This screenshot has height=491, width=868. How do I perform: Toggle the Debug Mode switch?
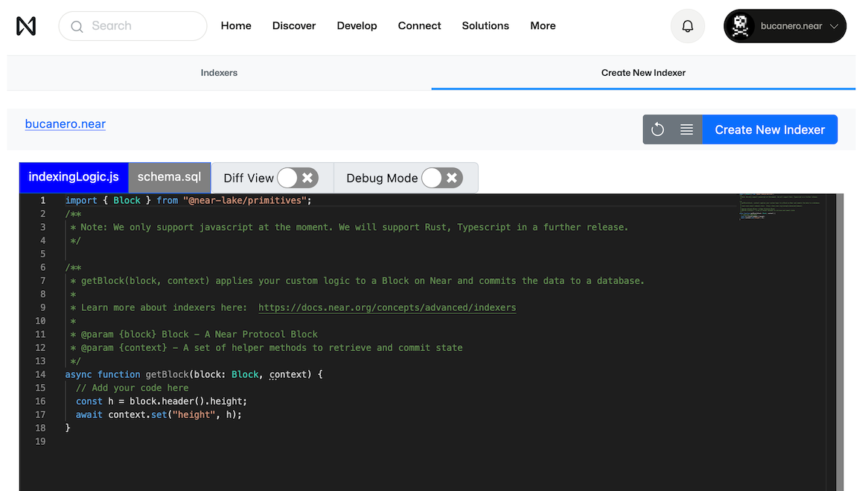pyautogui.click(x=442, y=178)
